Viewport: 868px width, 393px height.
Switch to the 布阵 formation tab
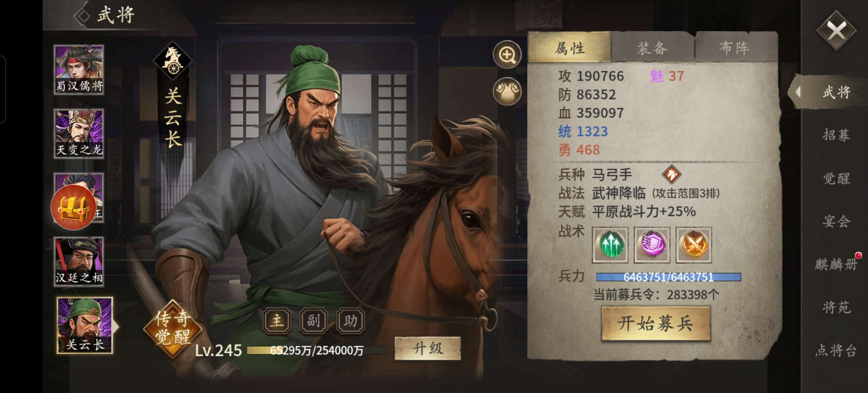coord(735,48)
